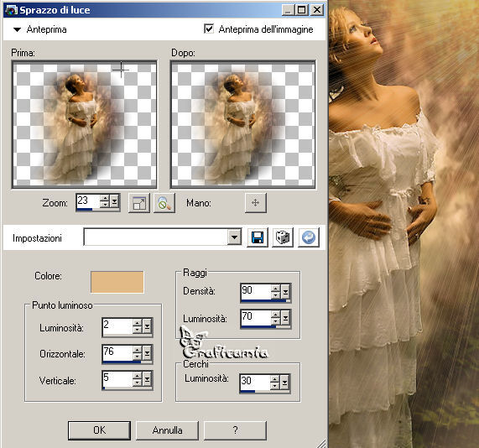
Task: Click the Orizzontale value field
Action: pos(118,353)
